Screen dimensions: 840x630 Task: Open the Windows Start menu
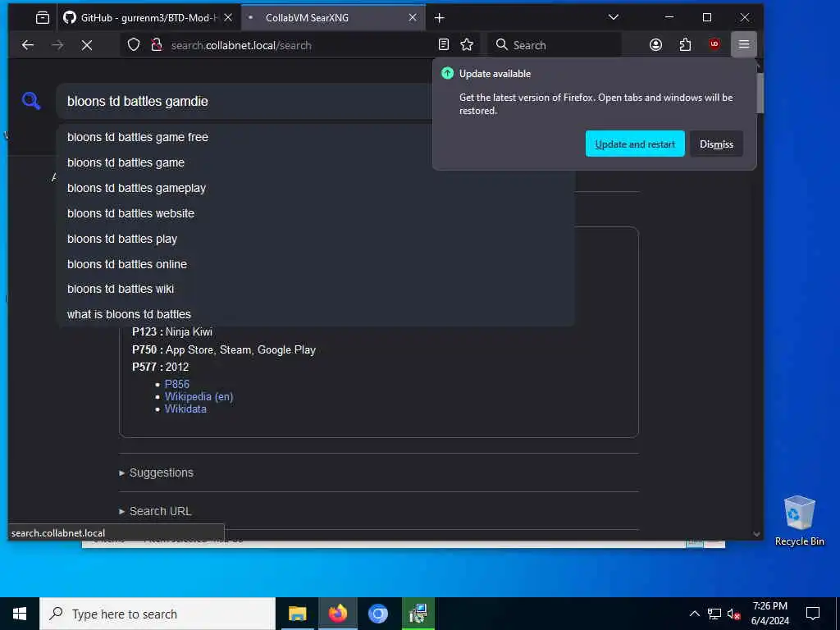(x=20, y=614)
